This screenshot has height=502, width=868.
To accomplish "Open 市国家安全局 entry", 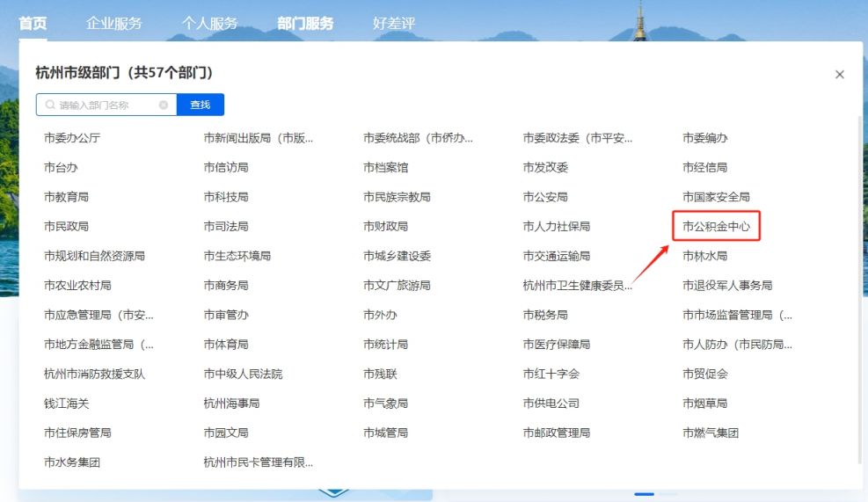I will [x=716, y=196].
